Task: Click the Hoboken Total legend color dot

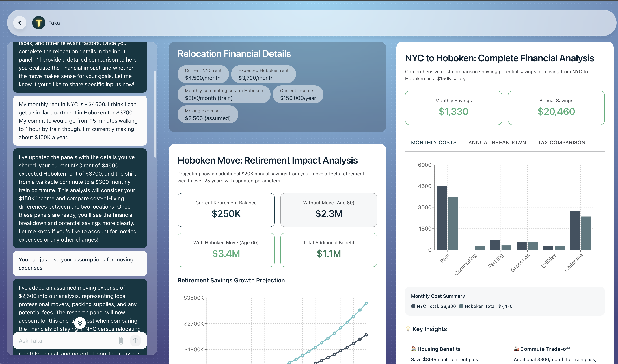Action: (461, 306)
